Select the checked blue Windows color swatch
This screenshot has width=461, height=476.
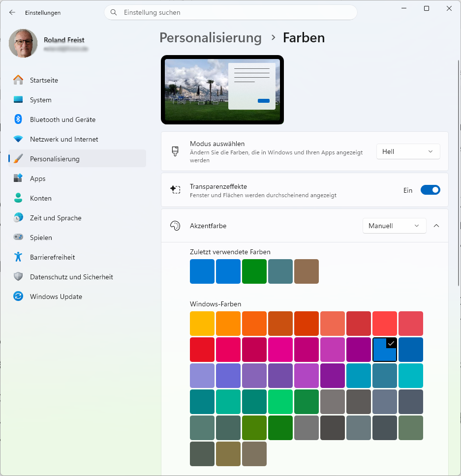[385, 350]
